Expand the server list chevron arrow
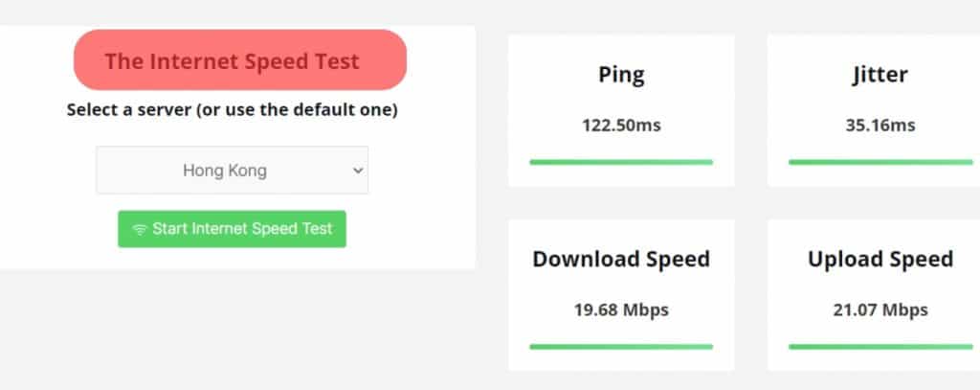The width and height of the screenshot is (980, 390). (x=358, y=171)
